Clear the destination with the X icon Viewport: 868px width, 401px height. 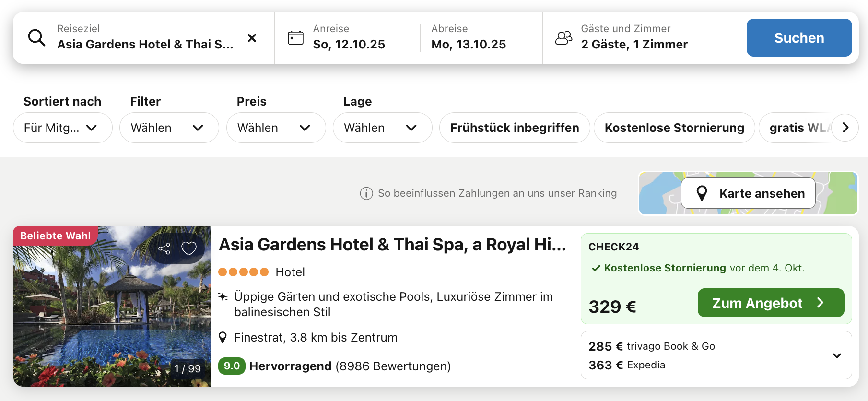click(x=252, y=38)
